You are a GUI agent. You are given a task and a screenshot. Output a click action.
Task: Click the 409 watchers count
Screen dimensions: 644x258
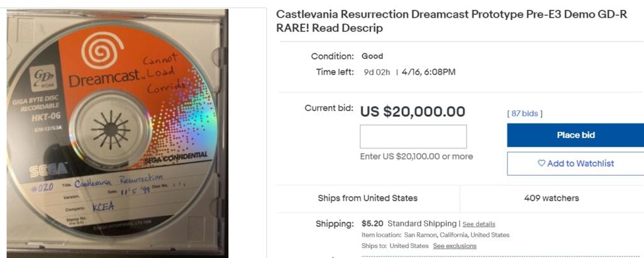551,198
